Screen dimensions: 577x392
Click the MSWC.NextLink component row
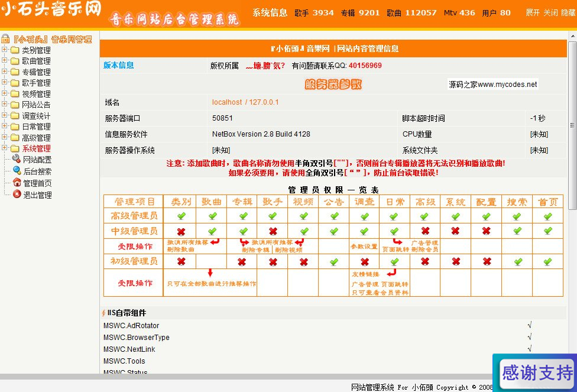[x=333, y=349]
